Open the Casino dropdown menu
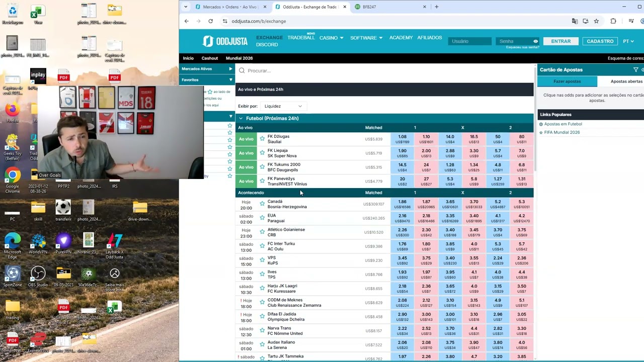This screenshot has width=644, height=362. tap(331, 38)
